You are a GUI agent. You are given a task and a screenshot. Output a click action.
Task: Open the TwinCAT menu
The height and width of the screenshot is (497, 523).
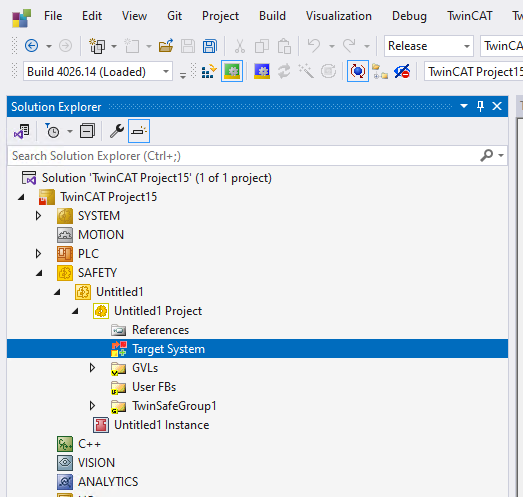pyautogui.click(x=469, y=16)
